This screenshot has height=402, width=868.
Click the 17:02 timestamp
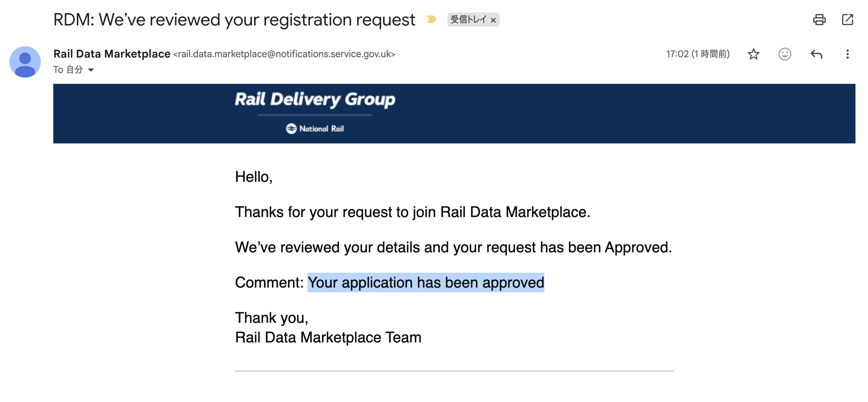coord(698,54)
